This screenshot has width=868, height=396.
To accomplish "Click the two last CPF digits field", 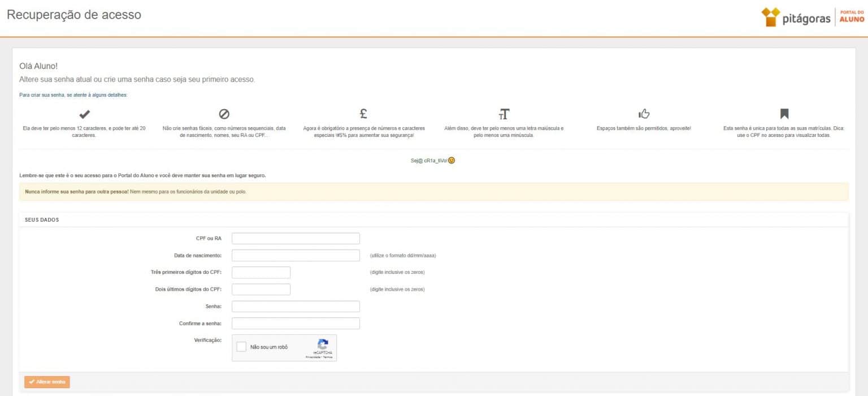I will [x=261, y=289].
